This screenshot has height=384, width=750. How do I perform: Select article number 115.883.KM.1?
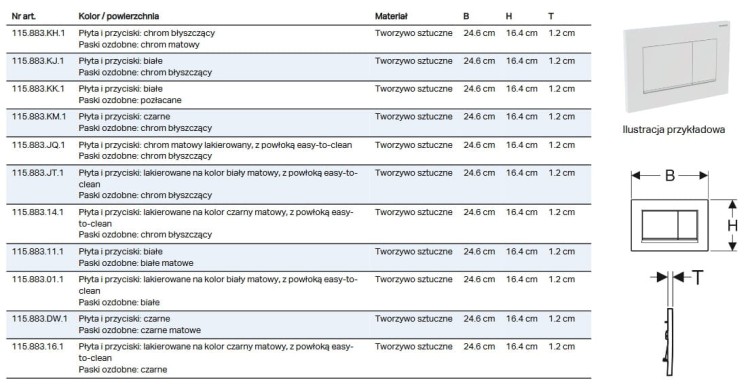39,117
